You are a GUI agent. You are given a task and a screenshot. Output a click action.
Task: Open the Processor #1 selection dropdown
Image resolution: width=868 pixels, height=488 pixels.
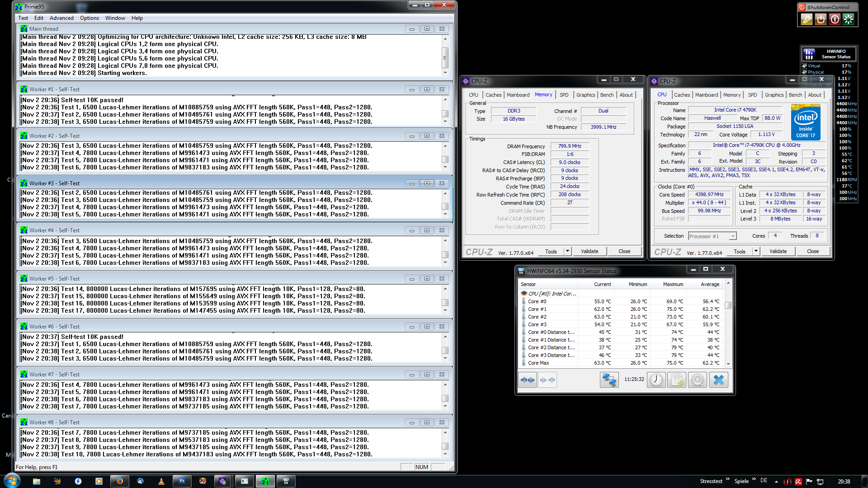732,236
